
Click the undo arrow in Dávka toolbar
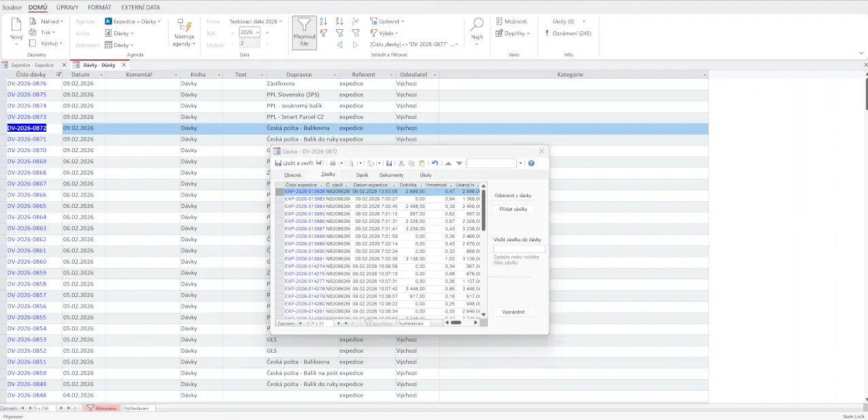point(435,163)
